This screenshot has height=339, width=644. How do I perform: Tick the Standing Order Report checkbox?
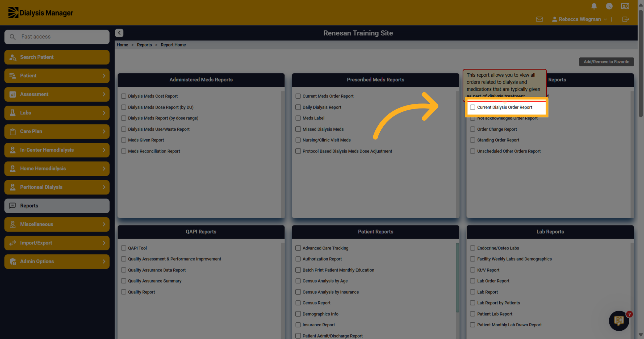tap(473, 140)
